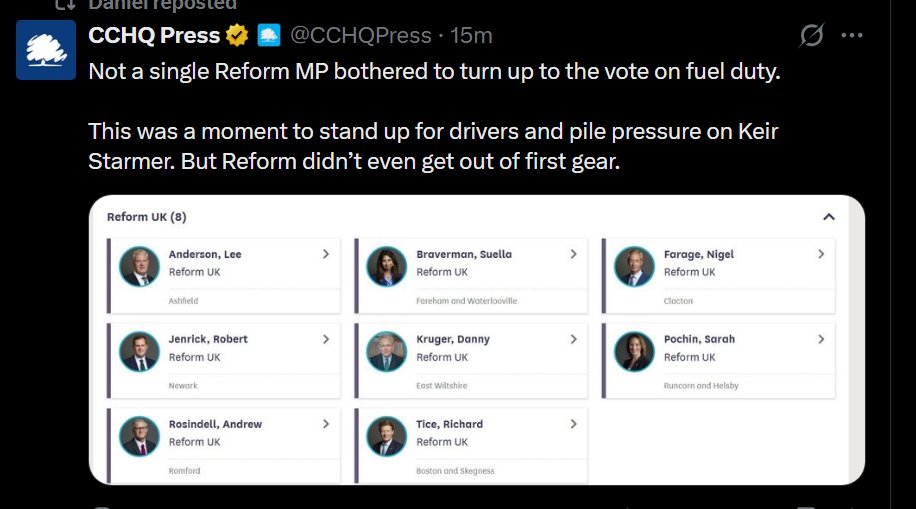Click the blue affiliation badge icon

click(x=269, y=36)
